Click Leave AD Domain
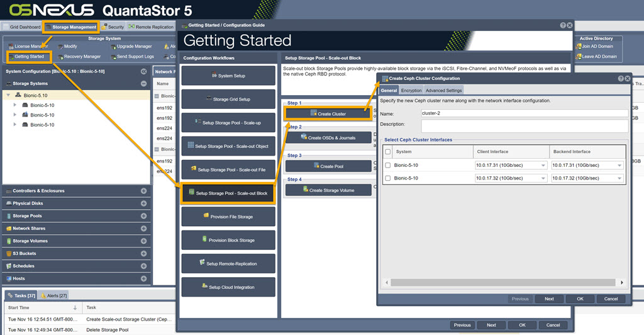Viewport: 644px width, 335px height. coord(596,57)
